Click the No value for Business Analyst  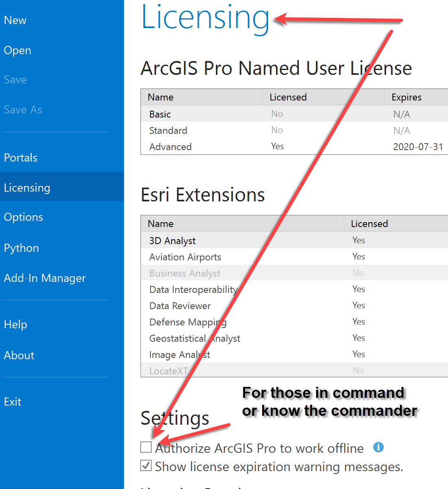coord(358,273)
